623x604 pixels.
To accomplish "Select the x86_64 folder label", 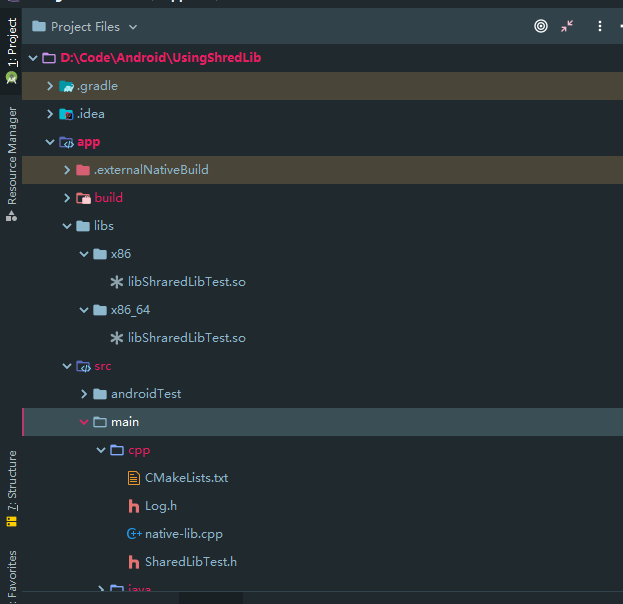I will tap(130, 310).
